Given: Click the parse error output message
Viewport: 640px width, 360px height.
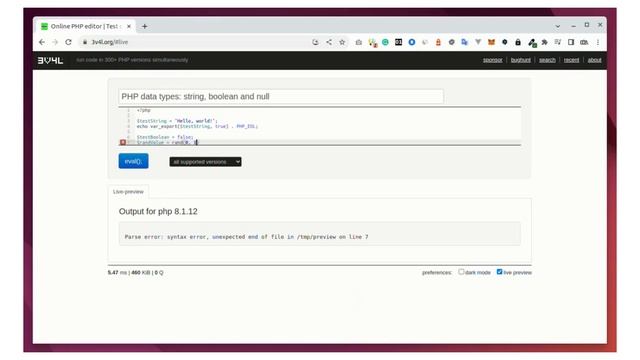Looking at the screenshot, I should click(x=247, y=237).
